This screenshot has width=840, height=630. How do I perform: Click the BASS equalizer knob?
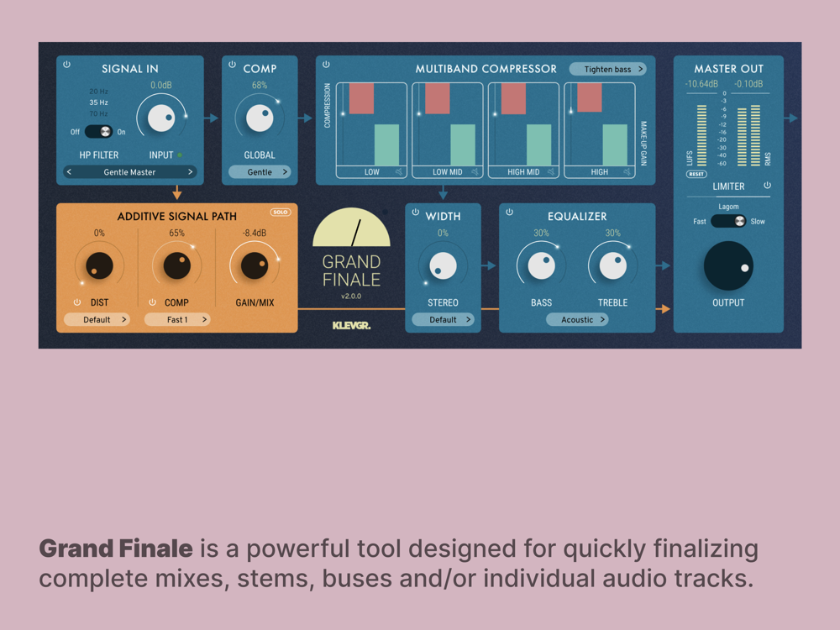(542, 265)
